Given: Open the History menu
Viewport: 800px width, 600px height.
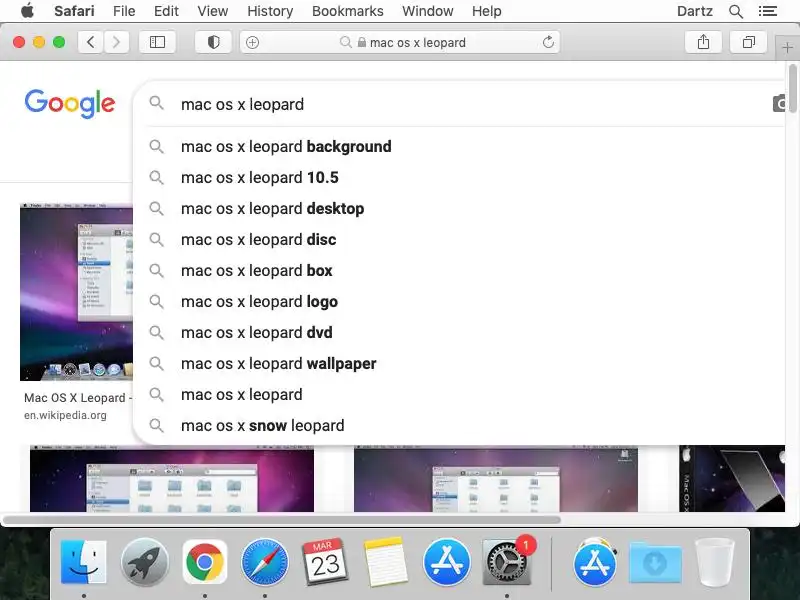Looking at the screenshot, I should click(270, 11).
